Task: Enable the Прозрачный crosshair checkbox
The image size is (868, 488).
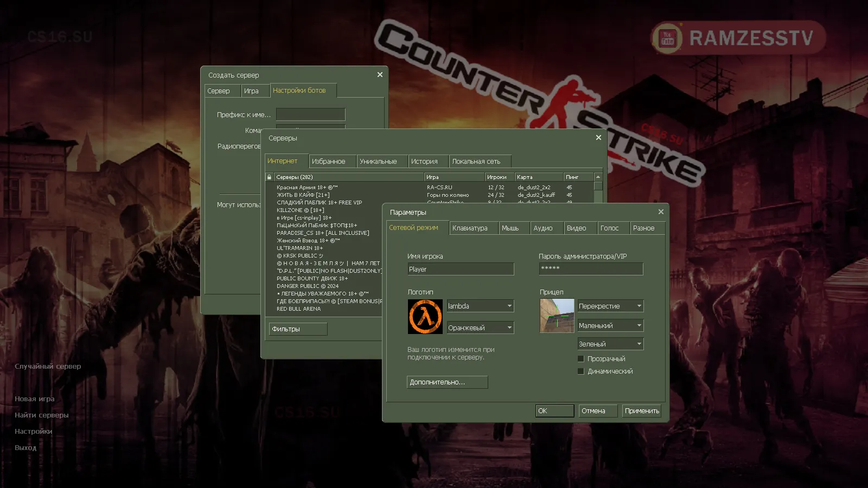Action: 580,358
